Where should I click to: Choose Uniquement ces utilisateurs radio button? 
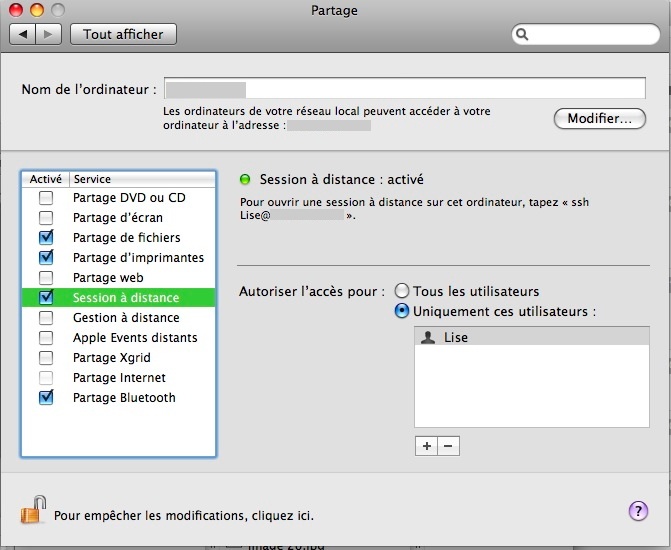[x=402, y=311]
